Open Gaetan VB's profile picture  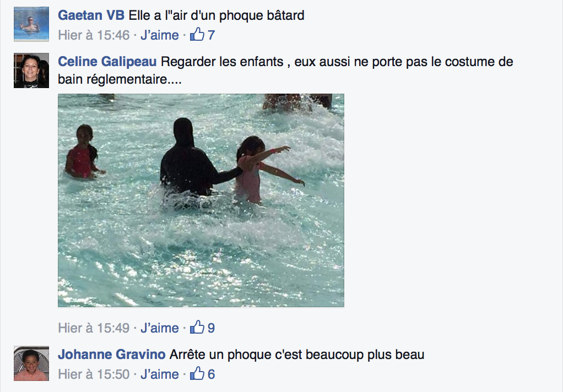(31, 24)
